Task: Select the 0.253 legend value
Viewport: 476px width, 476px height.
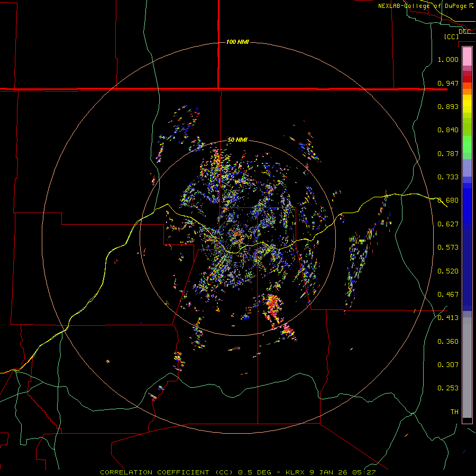Action: click(448, 388)
